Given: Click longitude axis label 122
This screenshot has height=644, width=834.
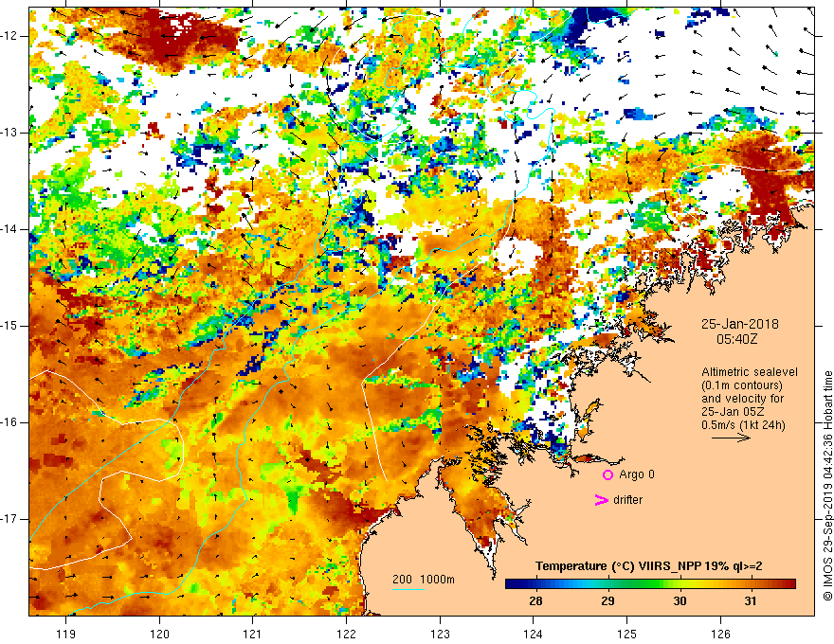Looking at the screenshot, I should coord(346,634).
